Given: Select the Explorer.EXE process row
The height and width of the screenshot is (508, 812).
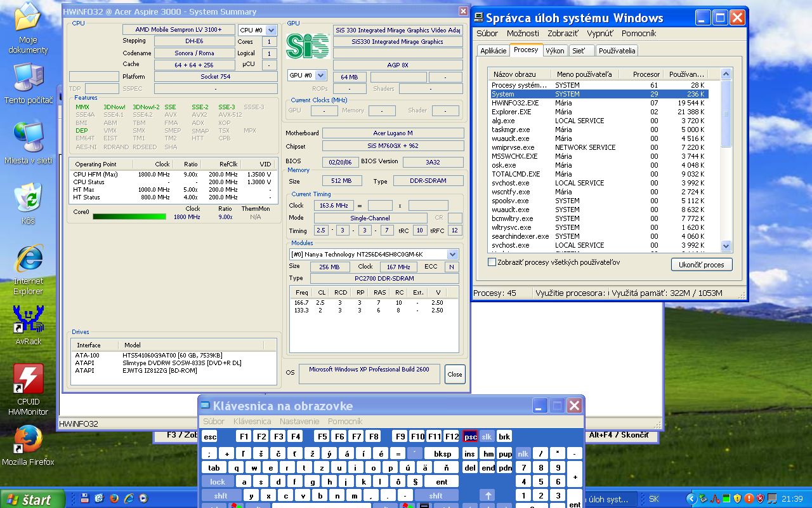Looking at the screenshot, I should (x=599, y=112).
